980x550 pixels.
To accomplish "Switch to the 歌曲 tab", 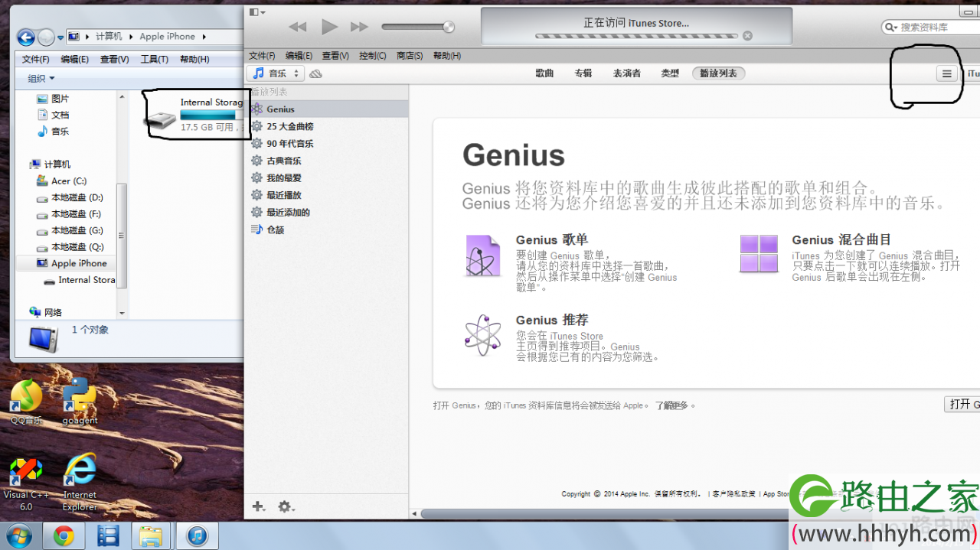I will [x=544, y=73].
